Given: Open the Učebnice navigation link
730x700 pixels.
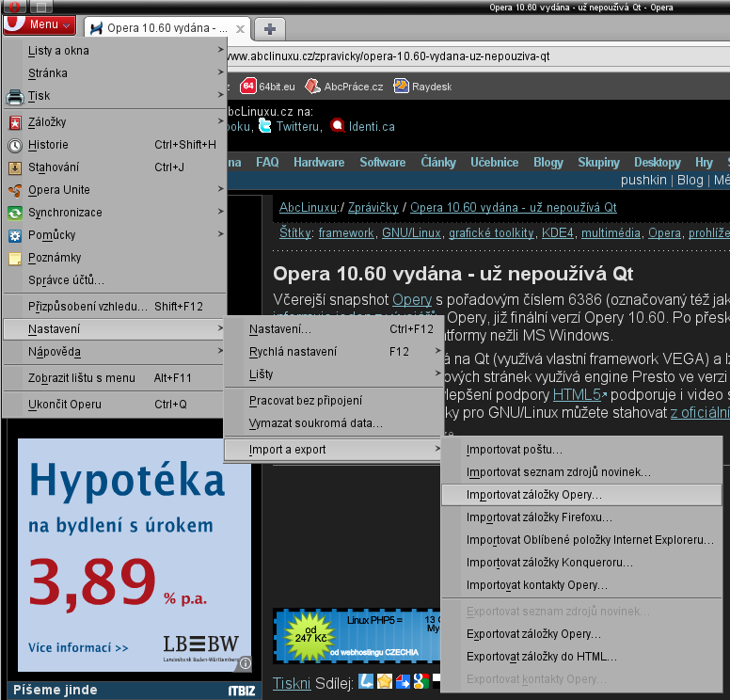Looking at the screenshot, I should (x=494, y=162).
